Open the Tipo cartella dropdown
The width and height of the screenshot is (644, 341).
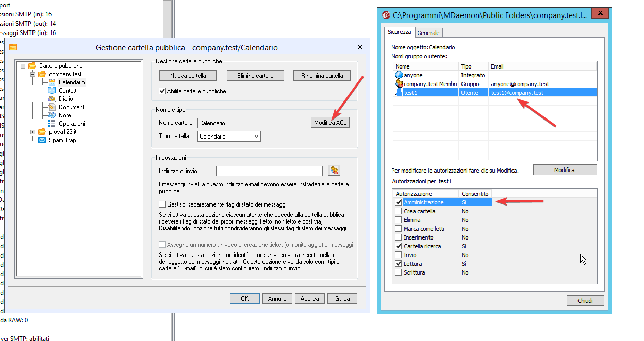(x=229, y=137)
